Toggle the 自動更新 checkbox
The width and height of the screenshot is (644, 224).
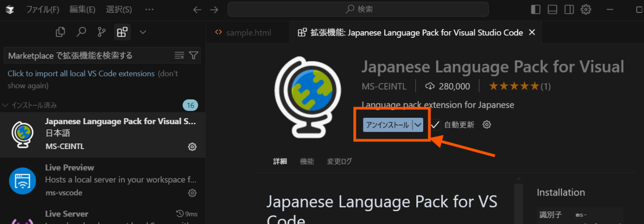click(x=435, y=125)
